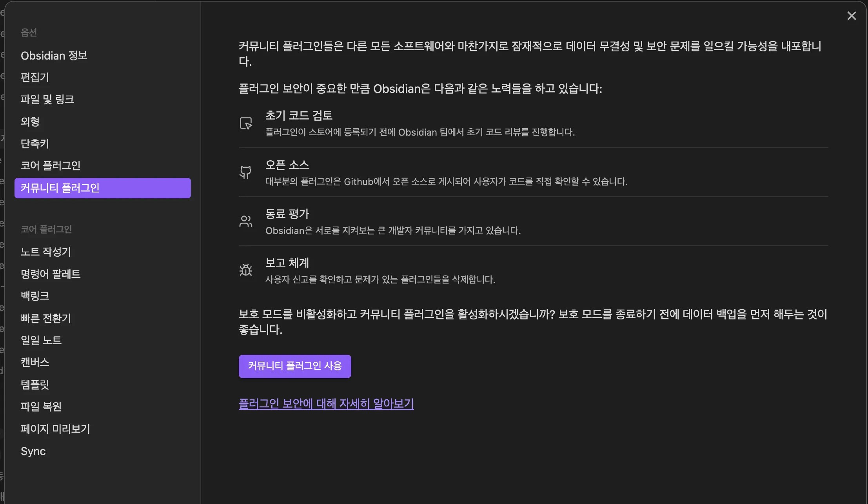Screen dimensions: 868x504
Task: Follow 플러그인 보안에 대해 자세히 알아보기 link
Action: (x=326, y=403)
